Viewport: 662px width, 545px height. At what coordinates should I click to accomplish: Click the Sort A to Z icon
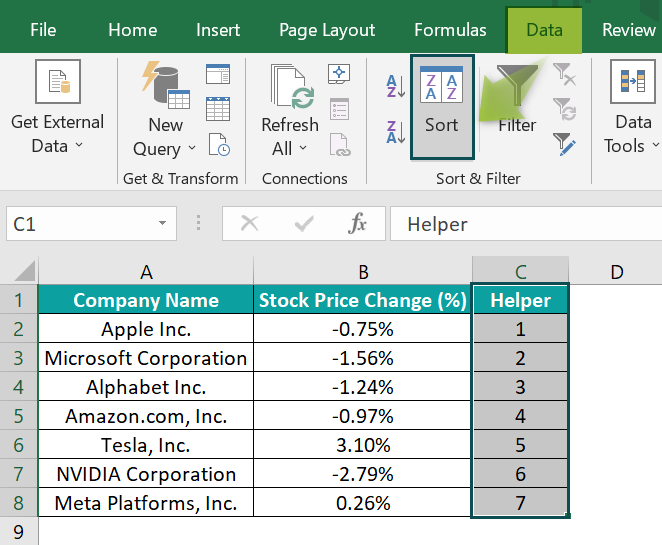[x=396, y=86]
